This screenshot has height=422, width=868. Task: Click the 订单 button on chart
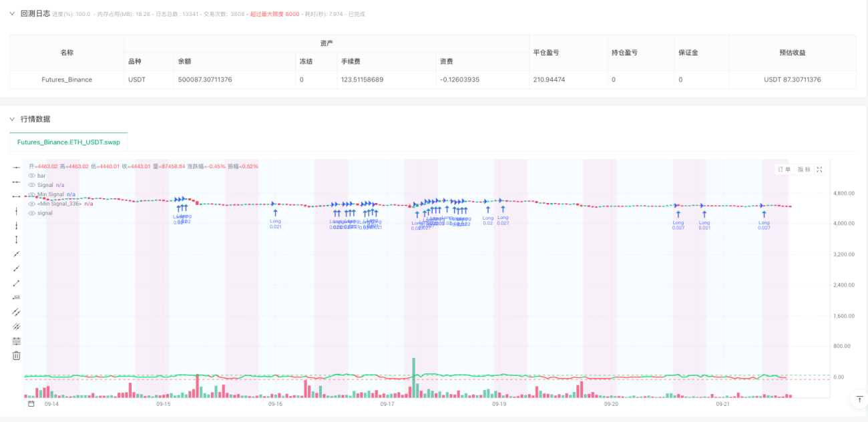tap(785, 170)
